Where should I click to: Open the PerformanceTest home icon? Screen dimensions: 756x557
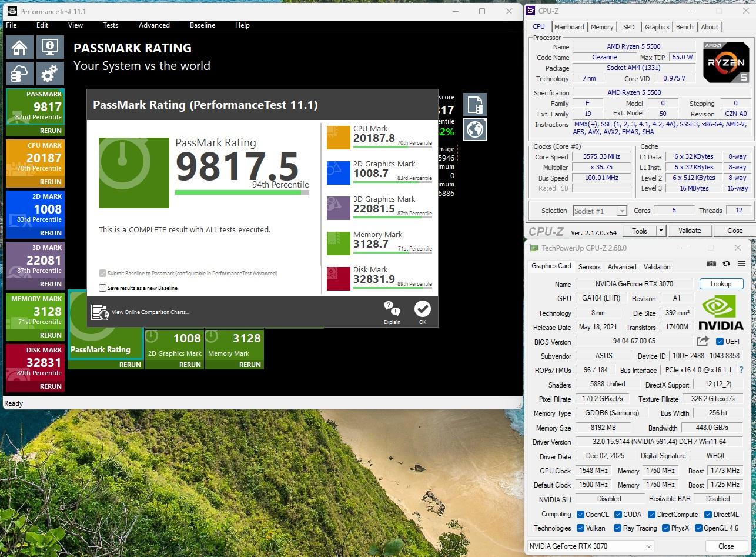[x=19, y=48]
